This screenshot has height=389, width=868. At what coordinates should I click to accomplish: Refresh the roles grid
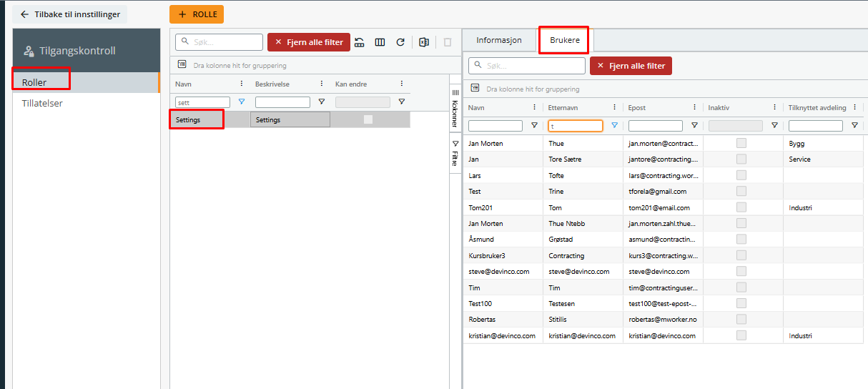click(x=400, y=42)
